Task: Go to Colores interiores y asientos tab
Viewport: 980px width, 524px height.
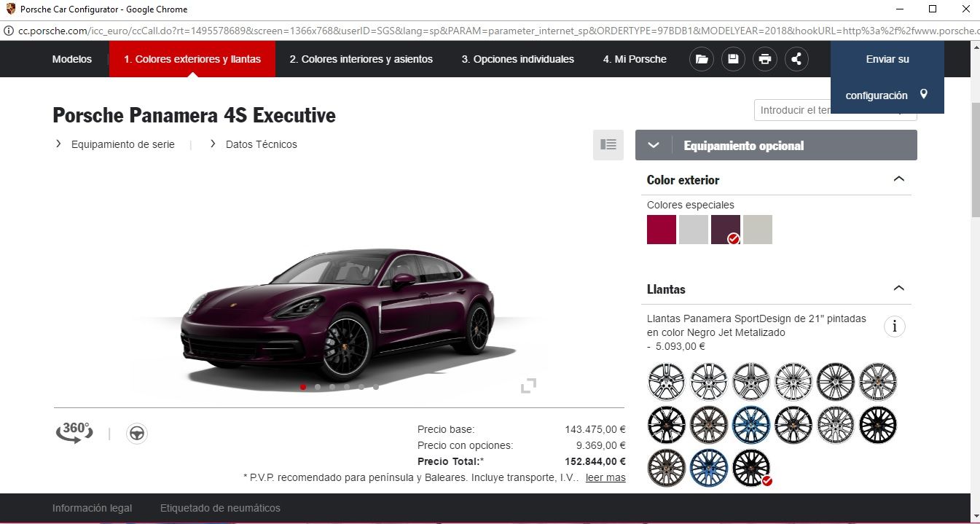Action: pos(361,59)
